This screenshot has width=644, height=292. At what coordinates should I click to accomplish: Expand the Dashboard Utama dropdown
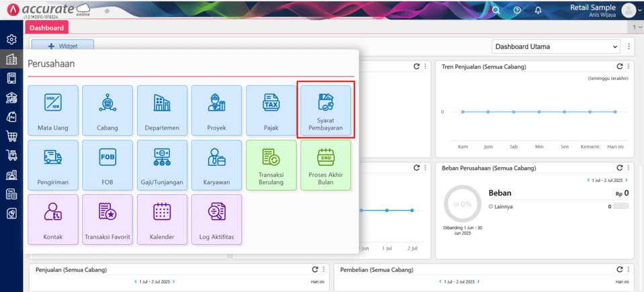[555, 46]
